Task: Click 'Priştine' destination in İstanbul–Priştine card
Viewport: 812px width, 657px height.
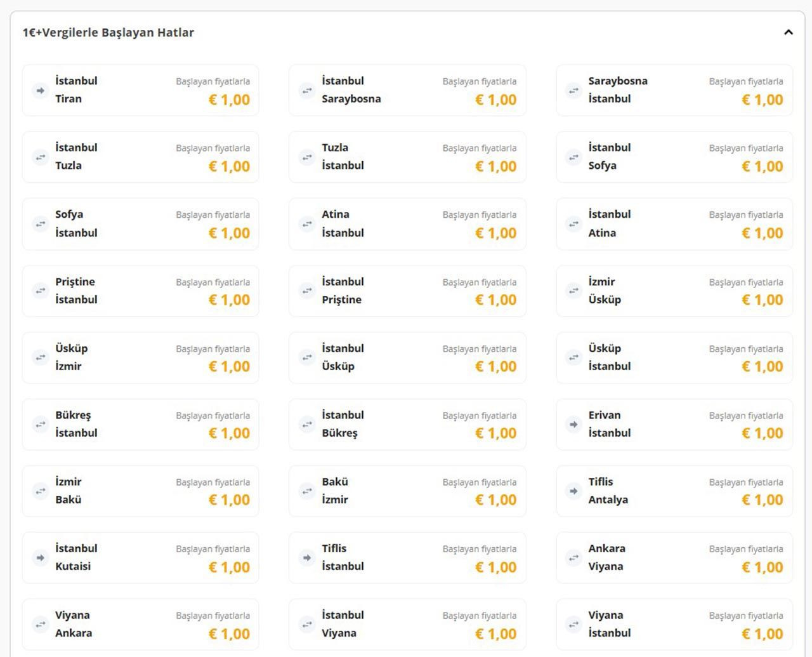Action: pyautogui.click(x=341, y=300)
